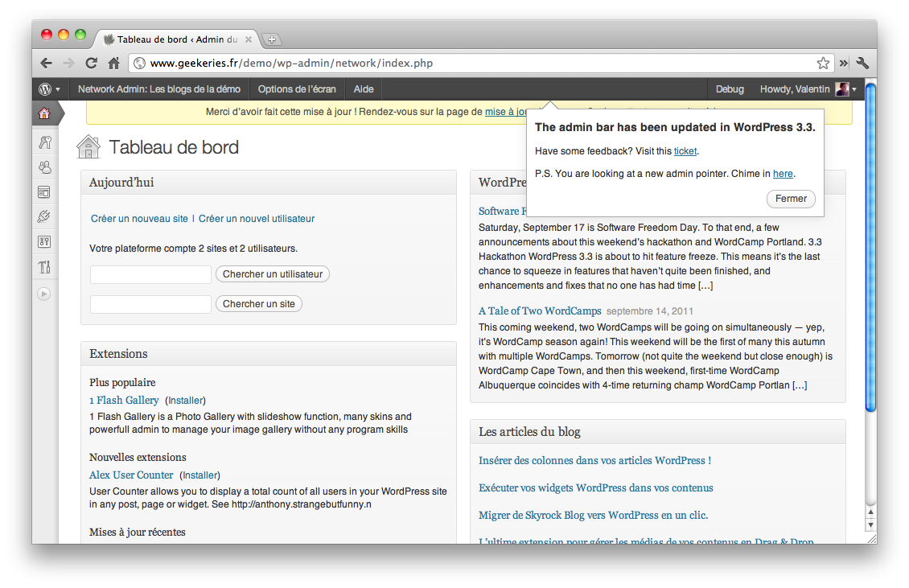Open the ticket link in pointer
The height and width of the screenshot is (588, 909).
[685, 150]
